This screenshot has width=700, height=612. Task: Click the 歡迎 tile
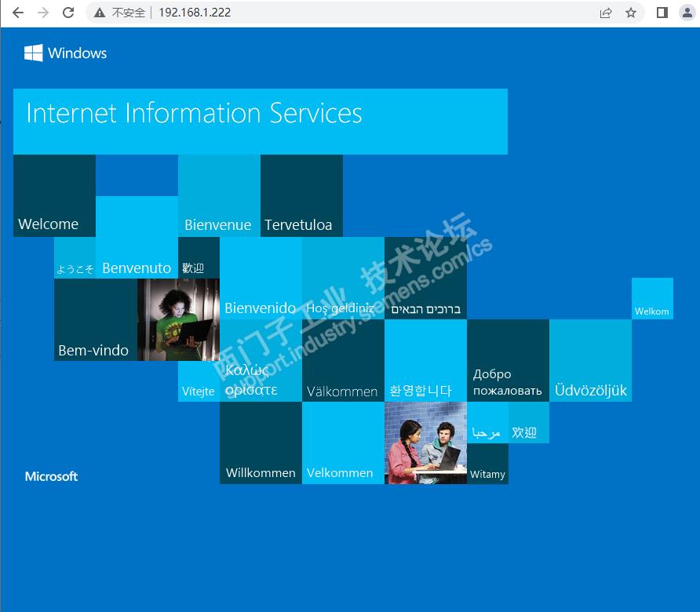pyautogui.click(x=199, y=258)
